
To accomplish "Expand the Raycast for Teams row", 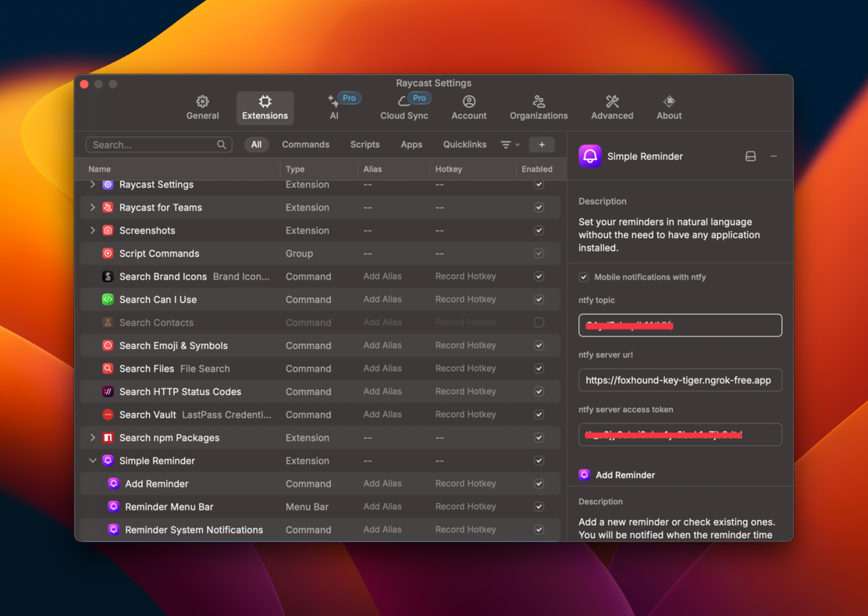I will point(92,208).
